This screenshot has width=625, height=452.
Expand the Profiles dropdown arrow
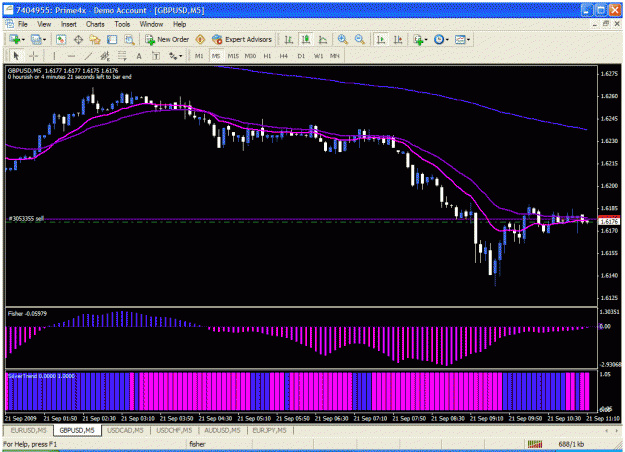pos(44,39)
